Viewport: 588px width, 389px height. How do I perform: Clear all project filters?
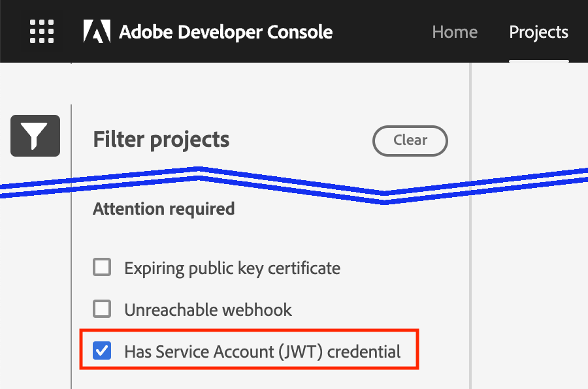coord(410,140)
